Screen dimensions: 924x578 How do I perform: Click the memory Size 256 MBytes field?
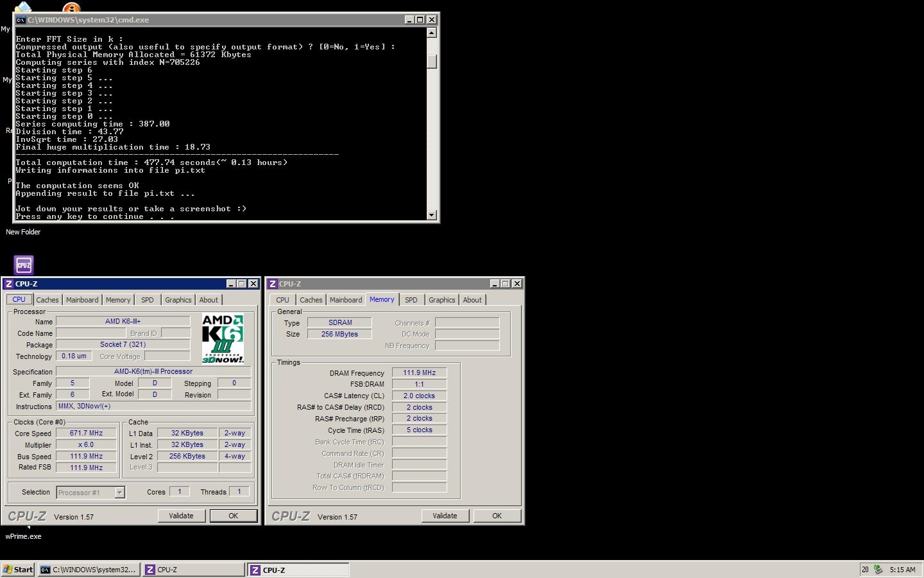click(x=340, y=334)
